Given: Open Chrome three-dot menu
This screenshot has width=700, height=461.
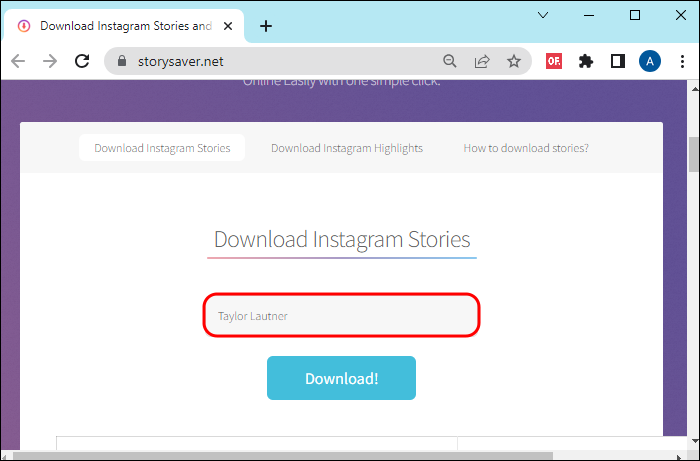Looking at the screenshot, I should [682, 61].
